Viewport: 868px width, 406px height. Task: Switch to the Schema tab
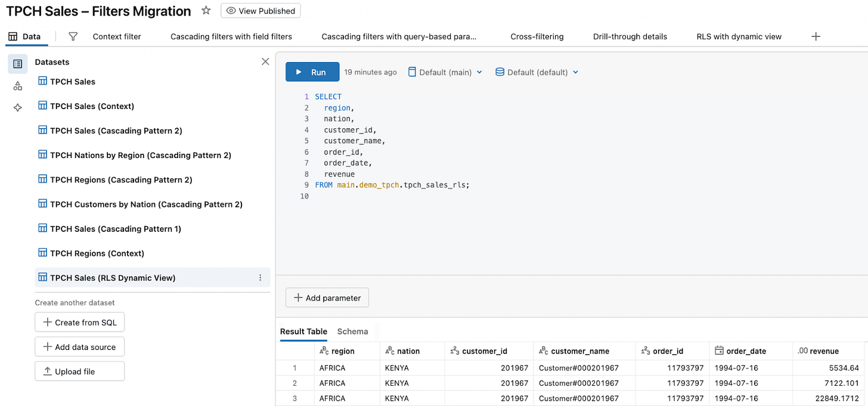point(352,331)
